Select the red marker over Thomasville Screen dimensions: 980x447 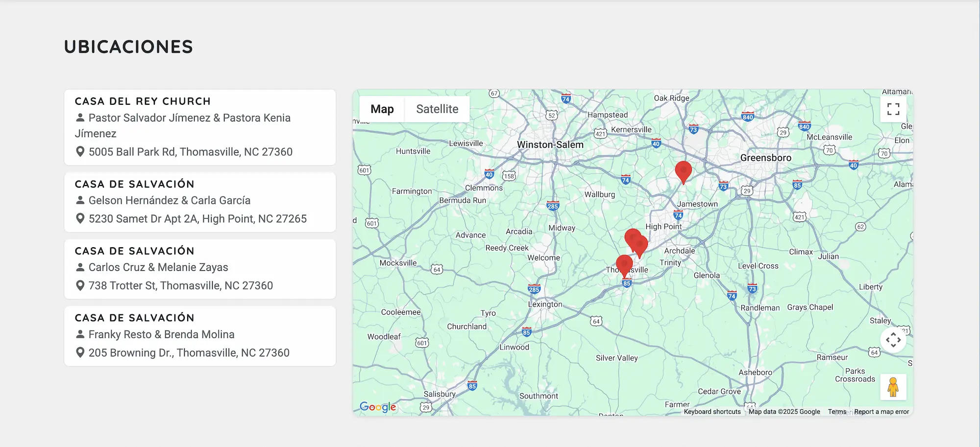tap(624, 265)
